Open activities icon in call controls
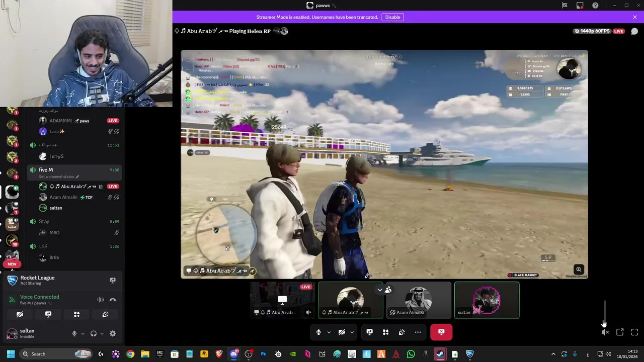 point(385,332)
